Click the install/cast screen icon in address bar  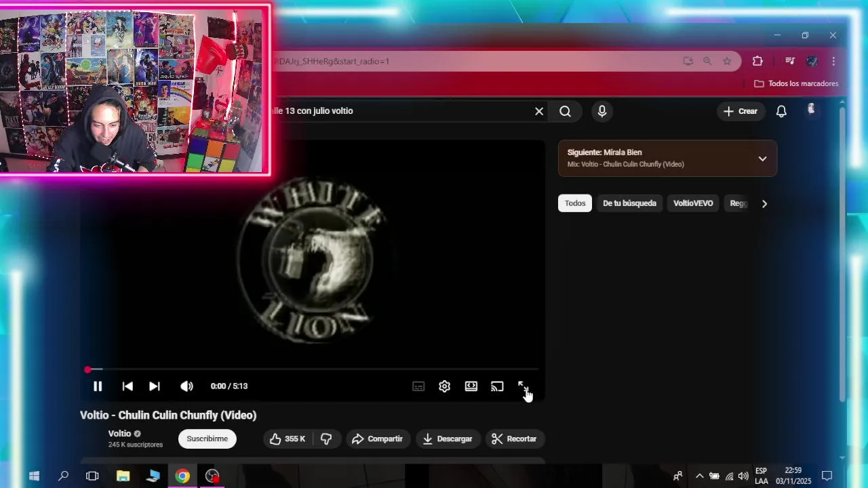[x=688, y=61]
